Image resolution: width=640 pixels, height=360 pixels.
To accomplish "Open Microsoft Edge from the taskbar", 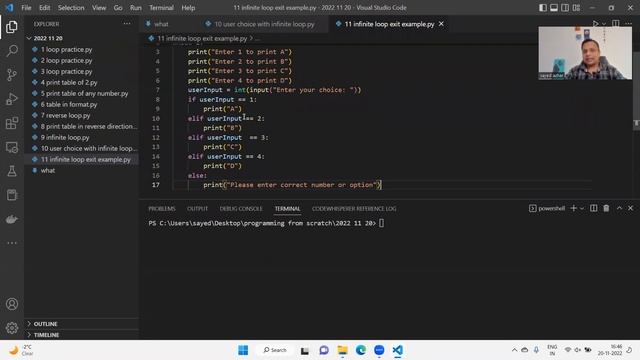I will coord(361,350).
